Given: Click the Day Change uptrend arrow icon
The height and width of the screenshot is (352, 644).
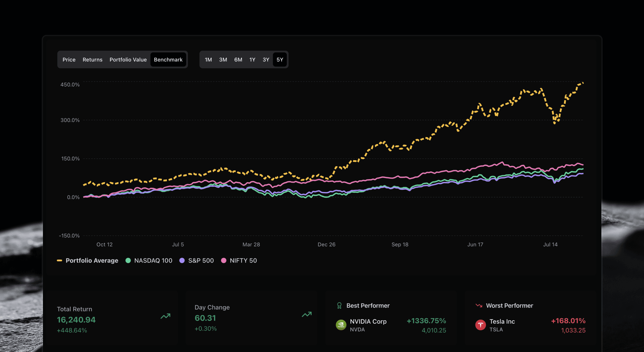Looking at the screenshot, I should pos(306,314).
